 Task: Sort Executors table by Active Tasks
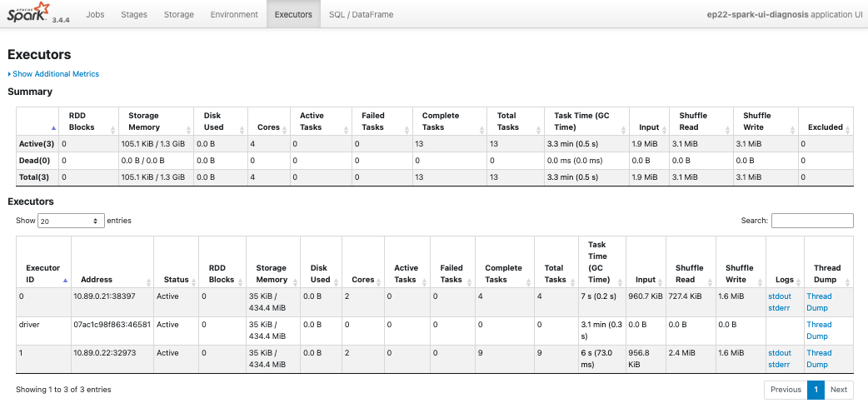tap(407, 261)
